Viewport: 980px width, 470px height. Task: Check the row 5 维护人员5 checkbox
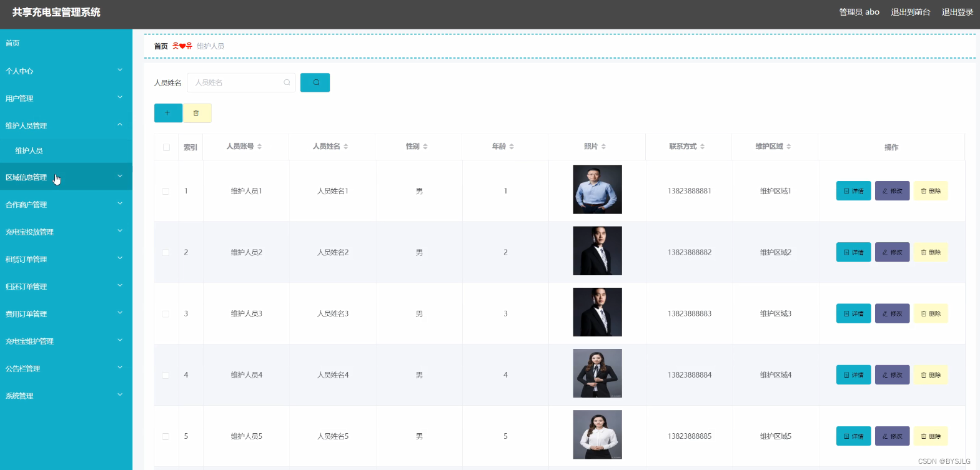pyautogui.click(x=166, y=436)
